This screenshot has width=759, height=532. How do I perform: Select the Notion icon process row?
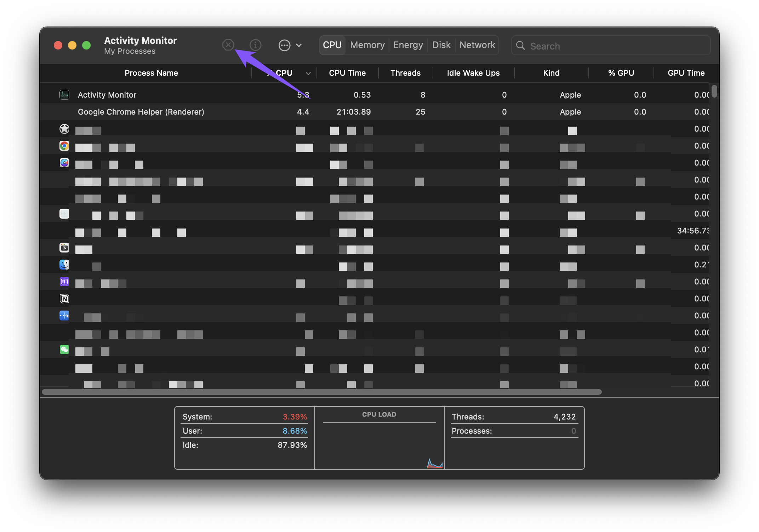pyautogui.click(x=64, y=299)
